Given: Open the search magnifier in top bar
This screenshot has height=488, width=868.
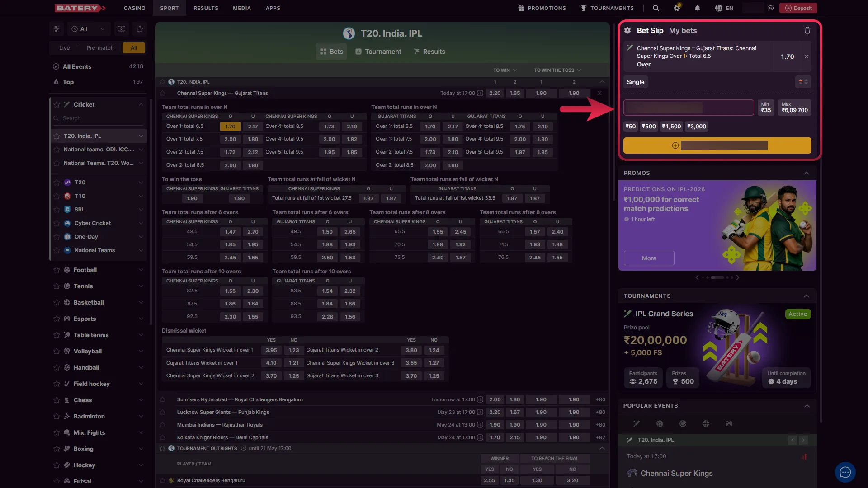Looking at the screenshot, I should (656, 8).
